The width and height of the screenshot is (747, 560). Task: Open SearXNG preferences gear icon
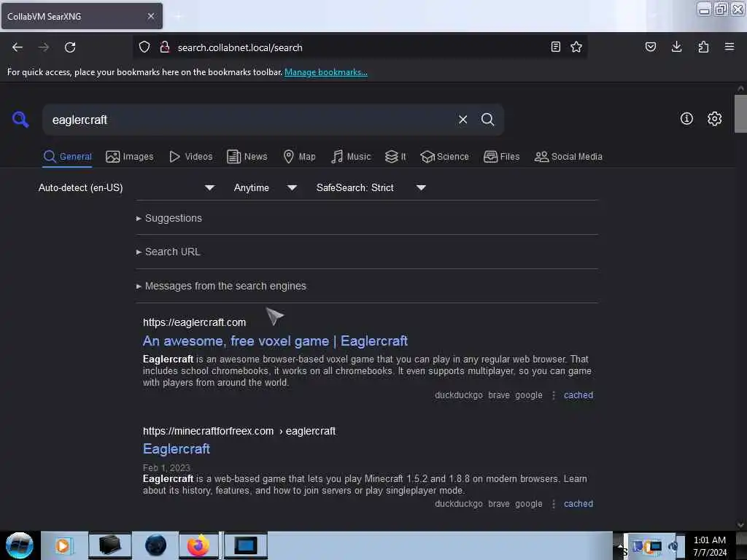point(715,119)
